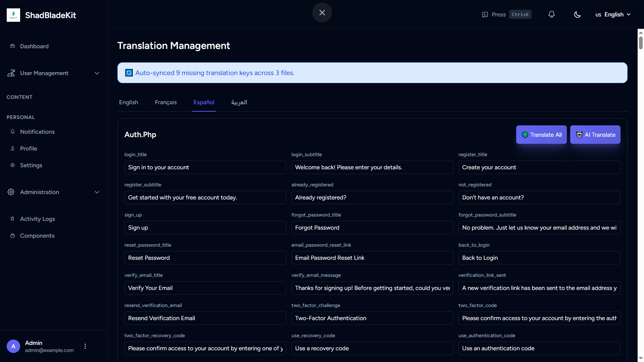Viewport: 644px width, 362px height.
Task: Click the command palette terminal icon
Action: click(x=485, y=14)
